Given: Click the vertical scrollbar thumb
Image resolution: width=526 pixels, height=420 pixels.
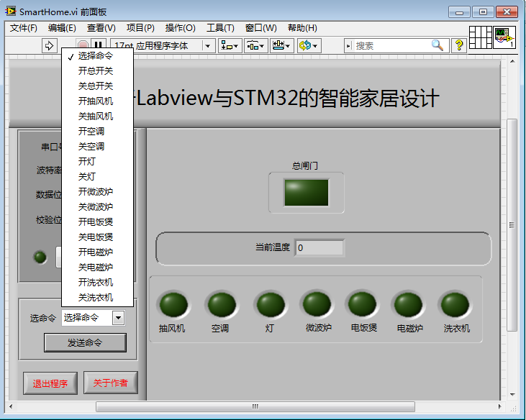Looking at the screenshot, I should point(512,224).
